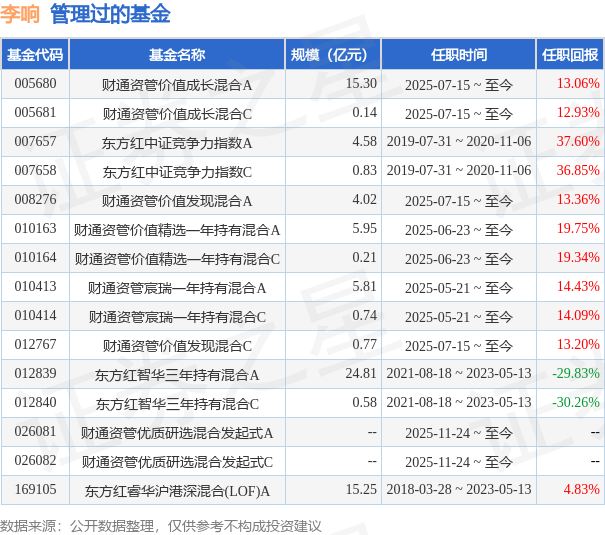Click the 任职回报 column header
The width and height of the screenshot is (605, 535).
[570, 55]
